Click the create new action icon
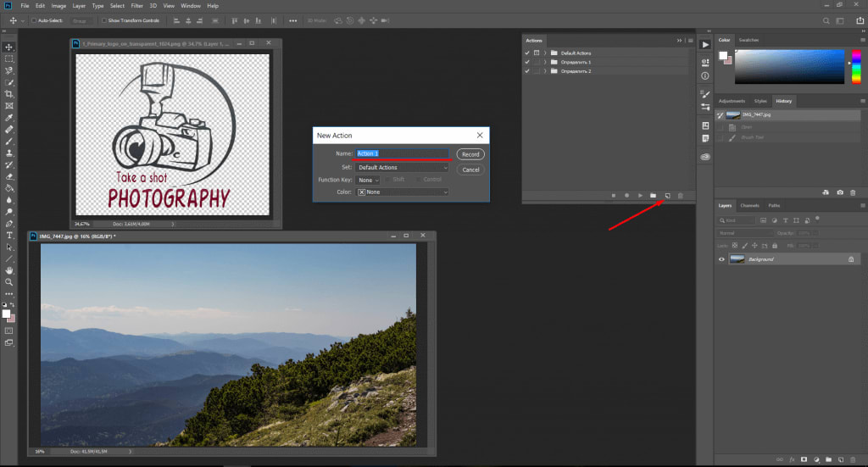Viewport: 868px width, 467px height. tap(667, 195)
